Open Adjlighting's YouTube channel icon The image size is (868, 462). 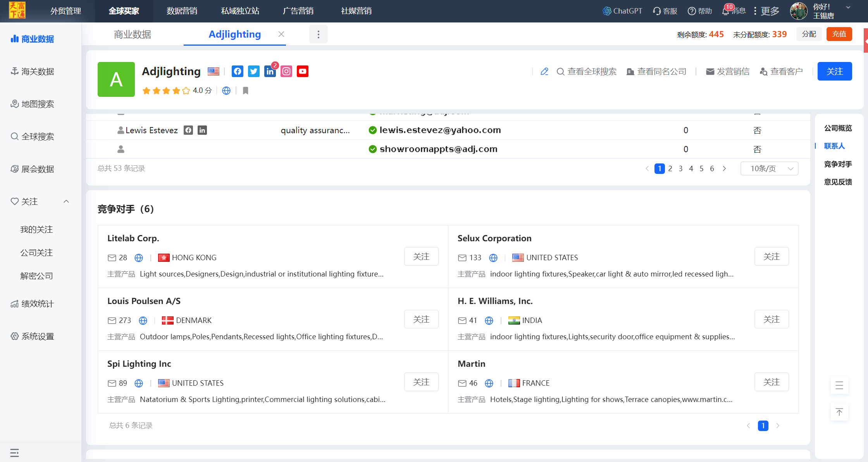coord(303,71)
